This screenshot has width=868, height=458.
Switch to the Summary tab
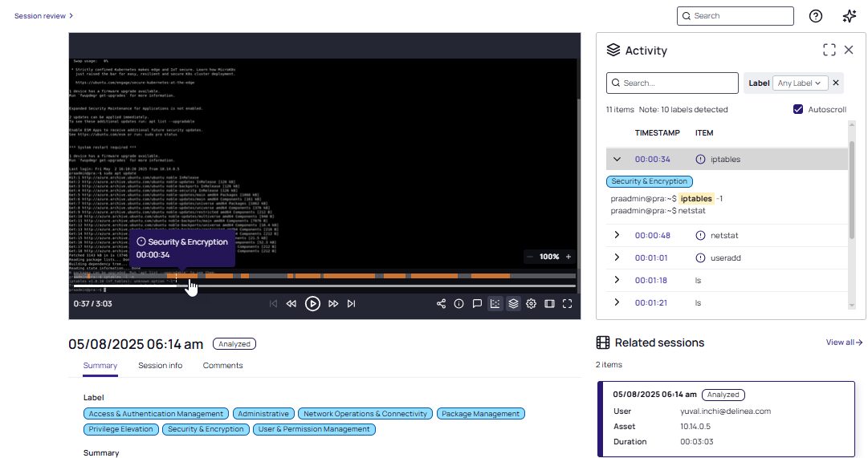pos(100,366)
